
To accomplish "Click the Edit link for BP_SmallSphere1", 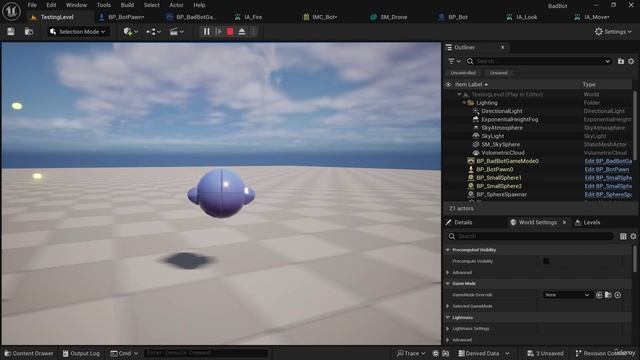I will pos(608,178).
